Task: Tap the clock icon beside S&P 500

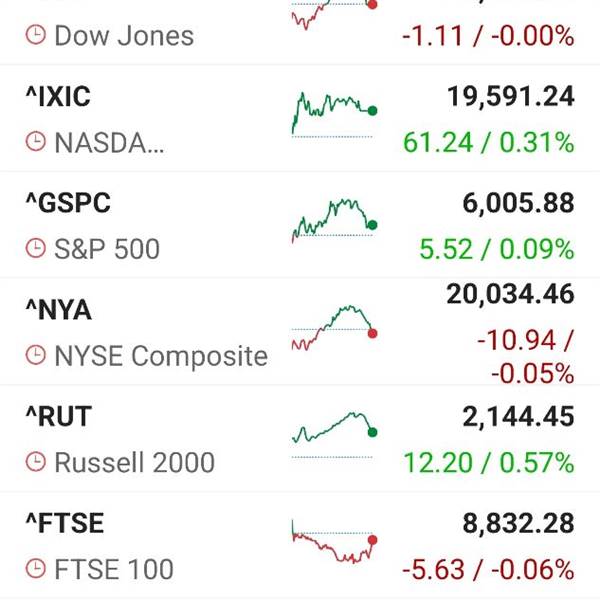Action: 36,248
